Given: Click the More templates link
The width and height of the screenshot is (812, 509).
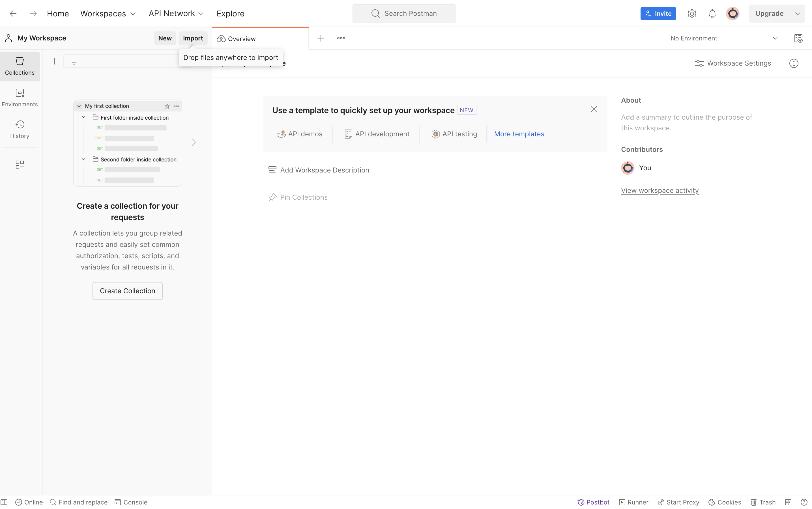Looking at the screenshot, I should 519,134.
